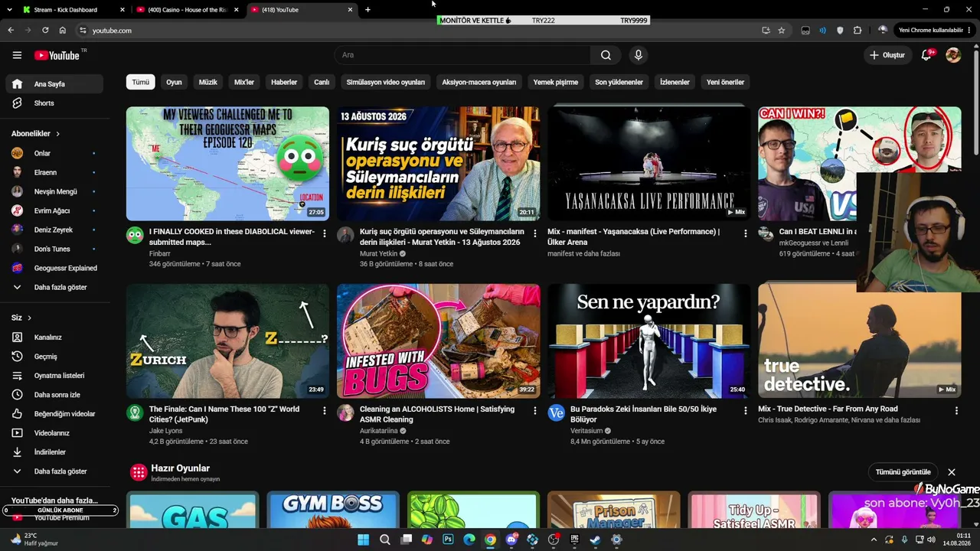980x551 pixels.
Task: Click the YouTube search input field
Action: pos(462,55)
